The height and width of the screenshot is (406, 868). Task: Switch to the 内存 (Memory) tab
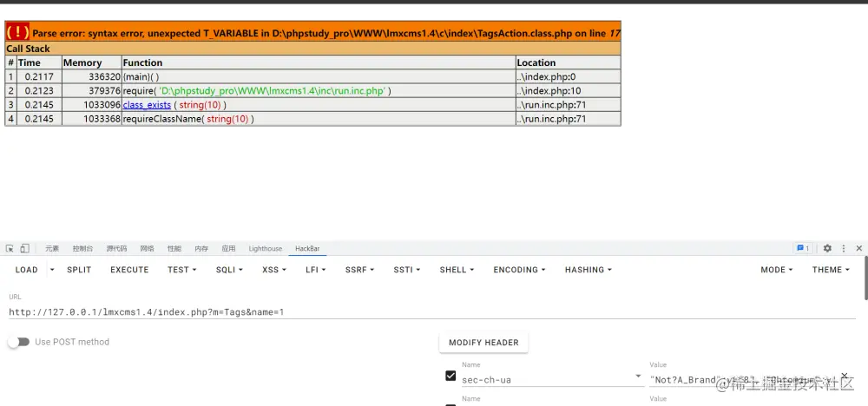pos(201,249)
